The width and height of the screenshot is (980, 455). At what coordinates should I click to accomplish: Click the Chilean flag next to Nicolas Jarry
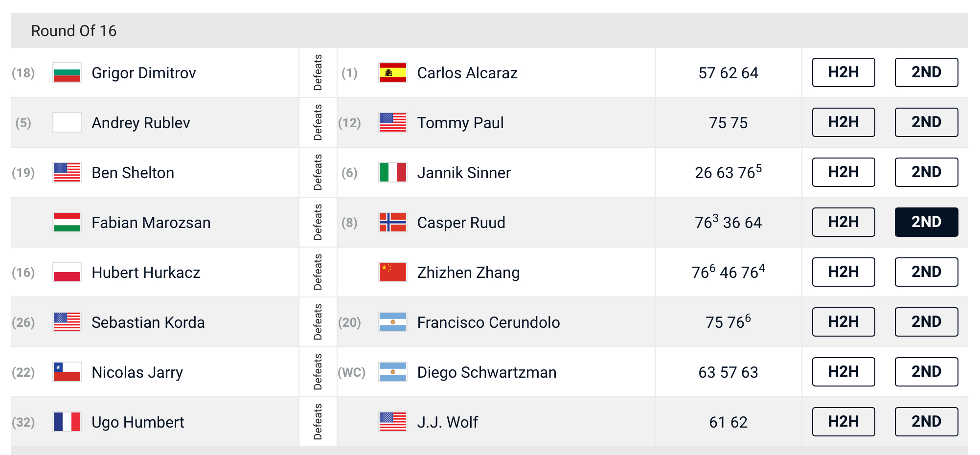tap(67, 372)
